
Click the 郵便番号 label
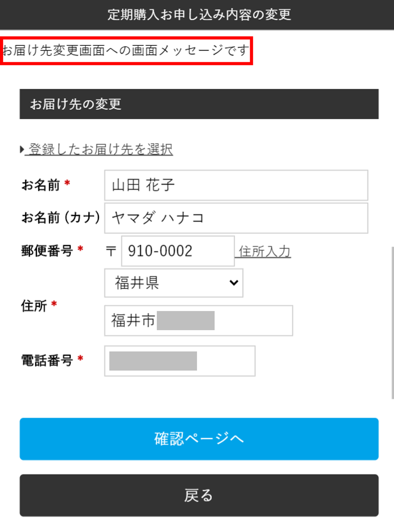click(47, 251)
